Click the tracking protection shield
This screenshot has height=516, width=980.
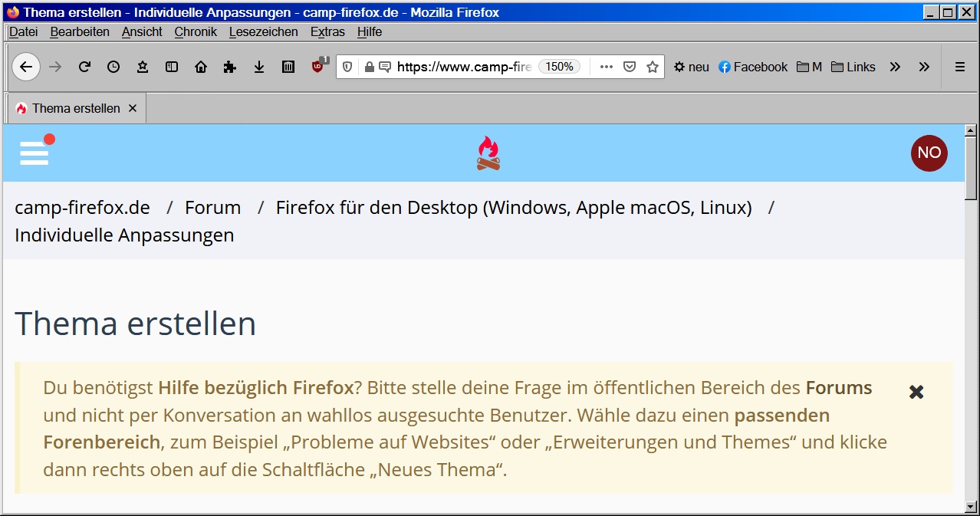click(x=347, y=67)
